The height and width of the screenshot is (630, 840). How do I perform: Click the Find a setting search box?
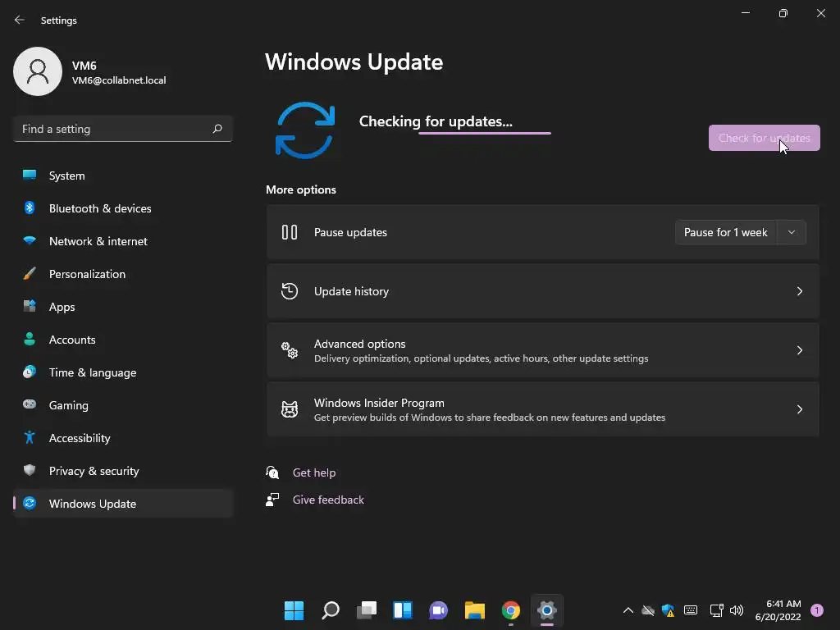pyautogui.click(x=123, y=129)
